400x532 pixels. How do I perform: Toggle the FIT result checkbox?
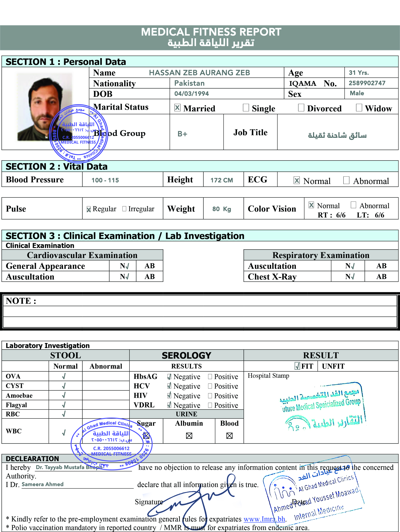(x=297, y=366)
